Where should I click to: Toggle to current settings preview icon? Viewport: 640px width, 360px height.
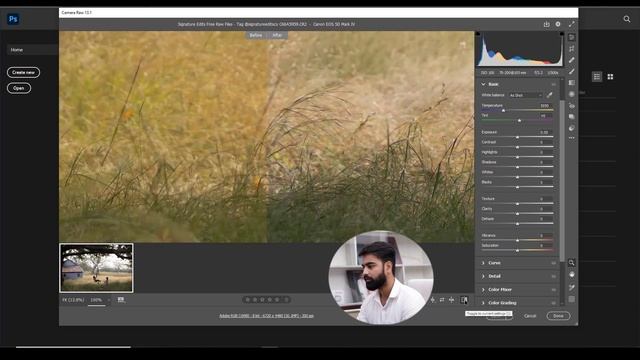coord(464,300)
